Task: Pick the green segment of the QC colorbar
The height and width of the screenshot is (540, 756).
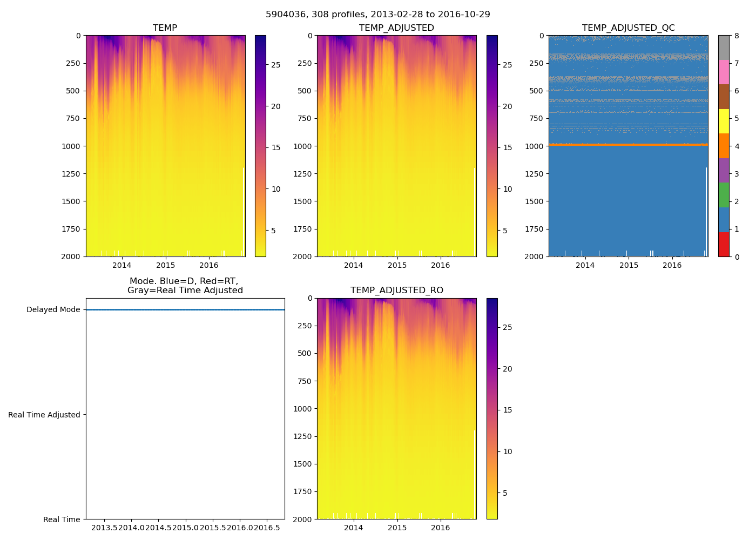Action: click(724, 195)
